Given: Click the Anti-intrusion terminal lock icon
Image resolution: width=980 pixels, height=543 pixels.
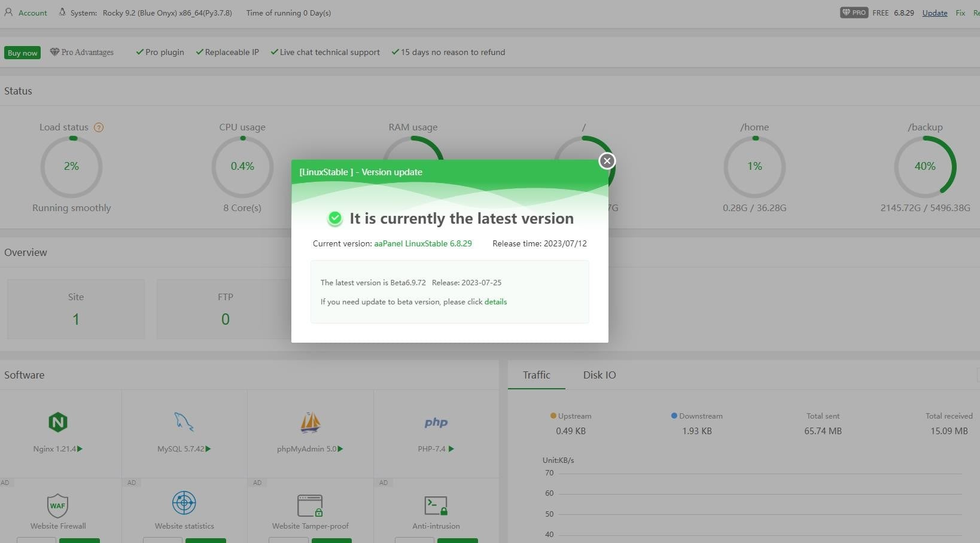Looking at the screenshot, I should [x=436, y=505].
